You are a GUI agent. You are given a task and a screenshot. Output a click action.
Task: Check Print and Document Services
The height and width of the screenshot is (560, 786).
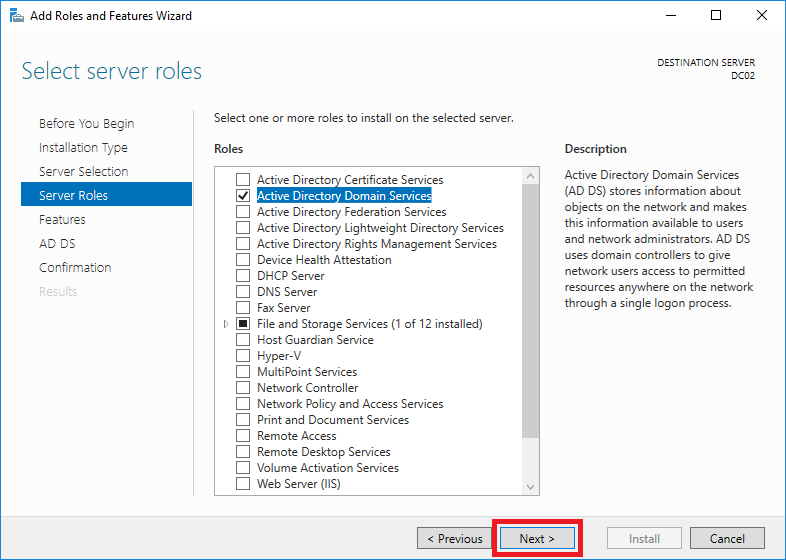coord(243,420)
